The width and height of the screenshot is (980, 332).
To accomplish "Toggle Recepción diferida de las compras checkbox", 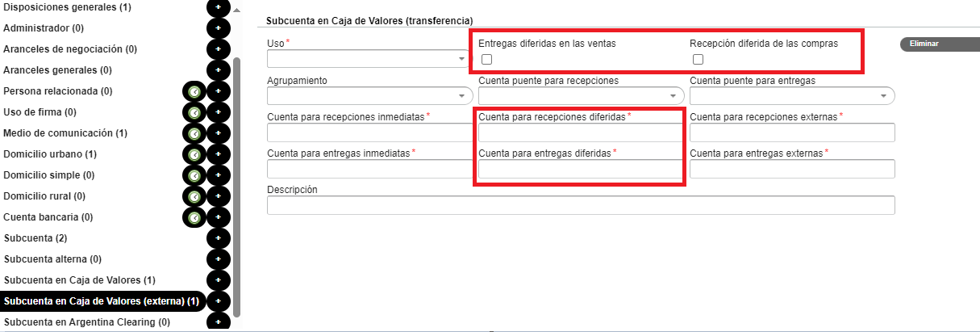I will pos(699,60).
